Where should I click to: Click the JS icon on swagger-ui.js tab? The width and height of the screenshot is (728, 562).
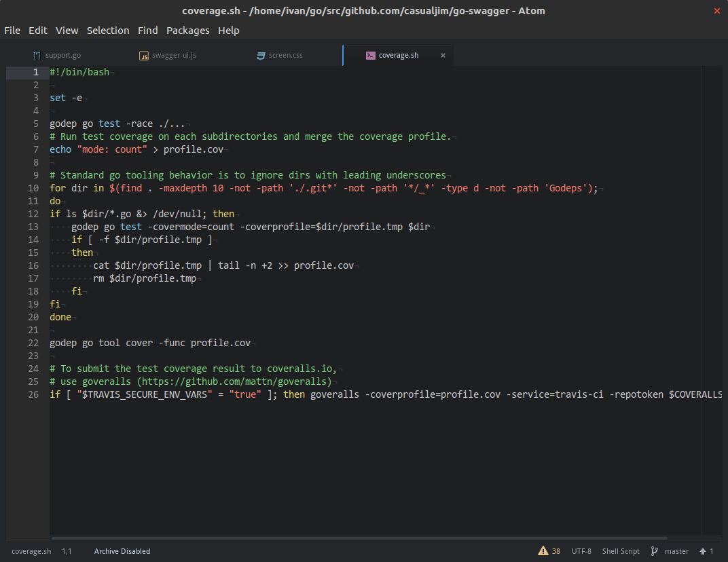point(144,56)
